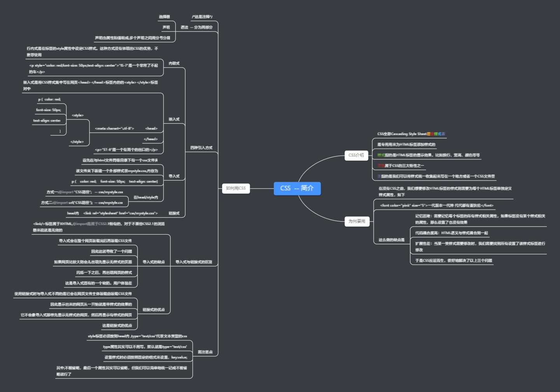The height and width of the screenshot is (392, 560).
Task: Select the '方式二:@import url' node
Action: (82, 202)
